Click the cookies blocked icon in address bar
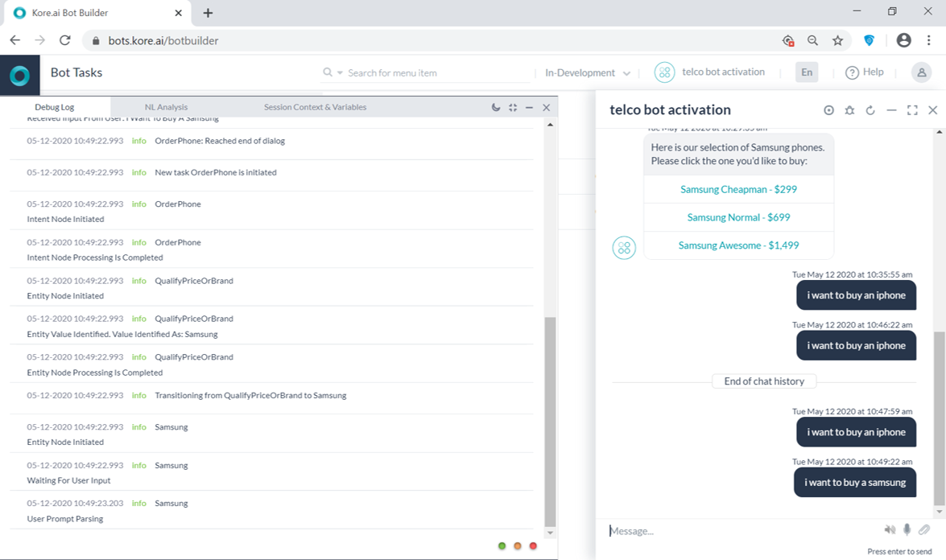 [x=788, y=40]
